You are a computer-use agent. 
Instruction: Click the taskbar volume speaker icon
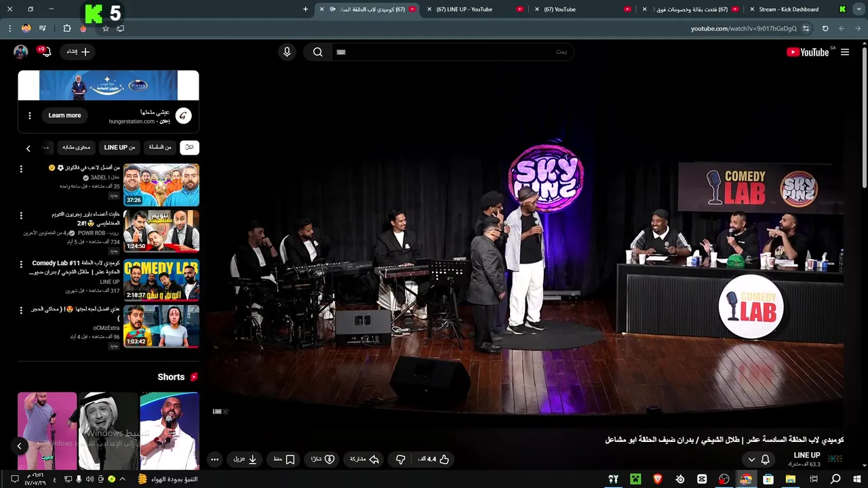coord(90,479)
